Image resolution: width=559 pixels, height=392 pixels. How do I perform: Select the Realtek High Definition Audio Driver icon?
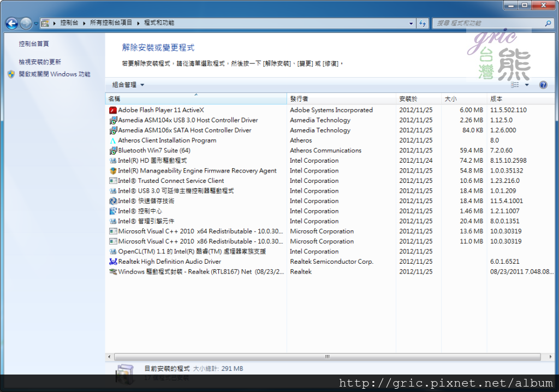[x=113, y=262]
